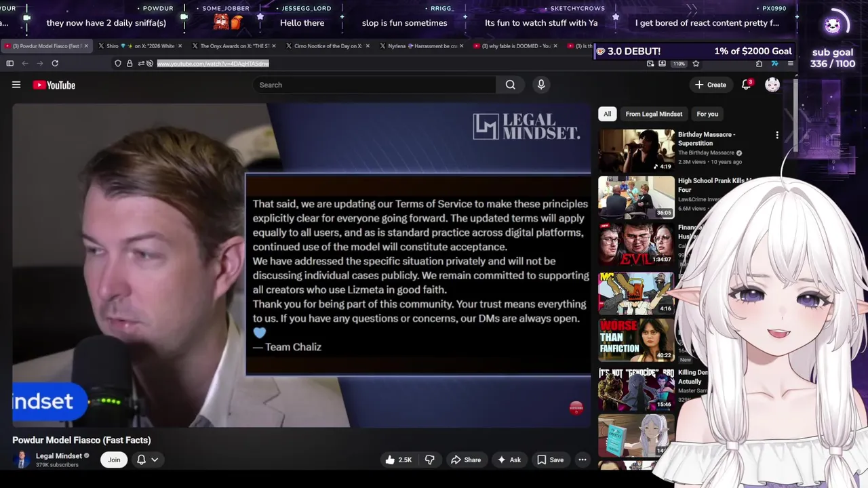Select the For you chip

point(707,114)
